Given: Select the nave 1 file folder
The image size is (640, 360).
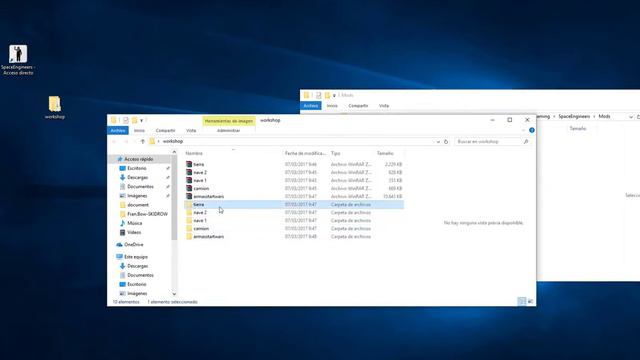Looking at the screenshot, I should pos(294,220).
